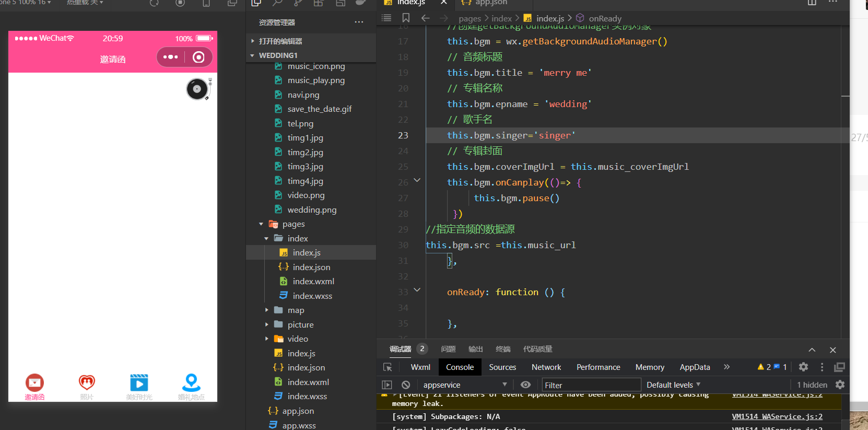Open index.wxml in the index folder
Image resolution: width=868 pixels, height=430 pixels.
tap(313, 282)
